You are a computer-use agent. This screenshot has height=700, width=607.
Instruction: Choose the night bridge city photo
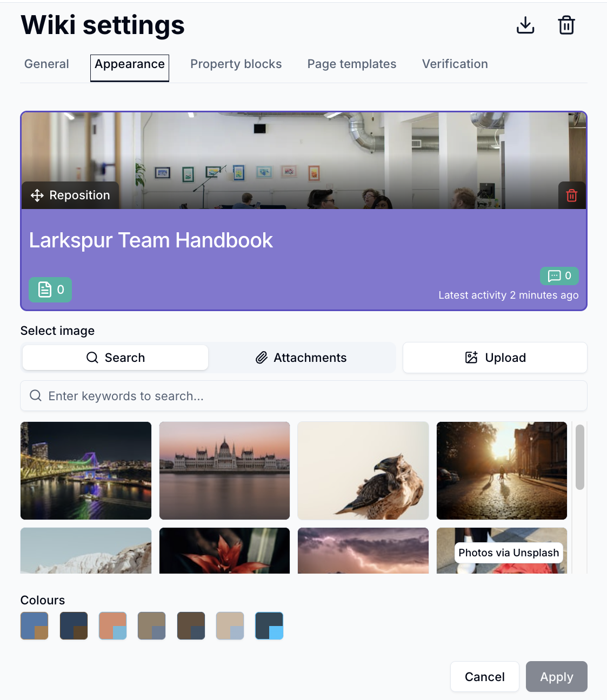(x=86, y=470)
